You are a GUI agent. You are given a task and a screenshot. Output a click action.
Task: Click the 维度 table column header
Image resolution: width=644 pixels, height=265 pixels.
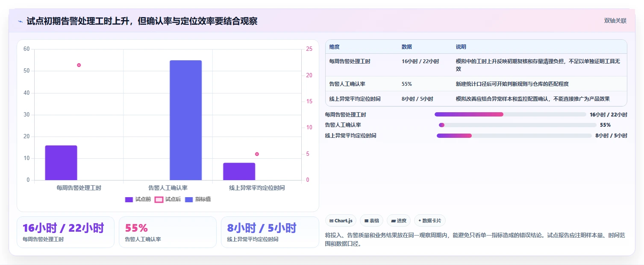coord(335,47)
